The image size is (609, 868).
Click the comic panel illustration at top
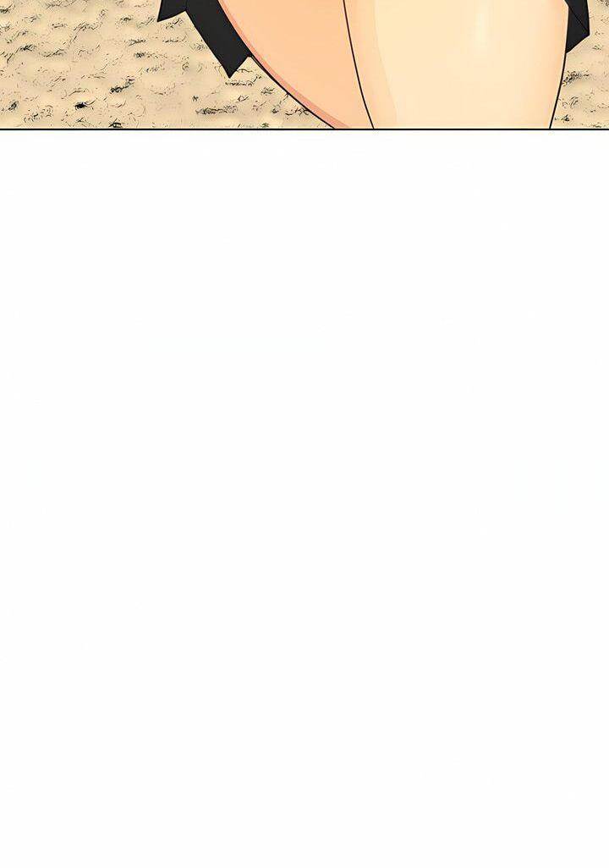coord(304,64)
